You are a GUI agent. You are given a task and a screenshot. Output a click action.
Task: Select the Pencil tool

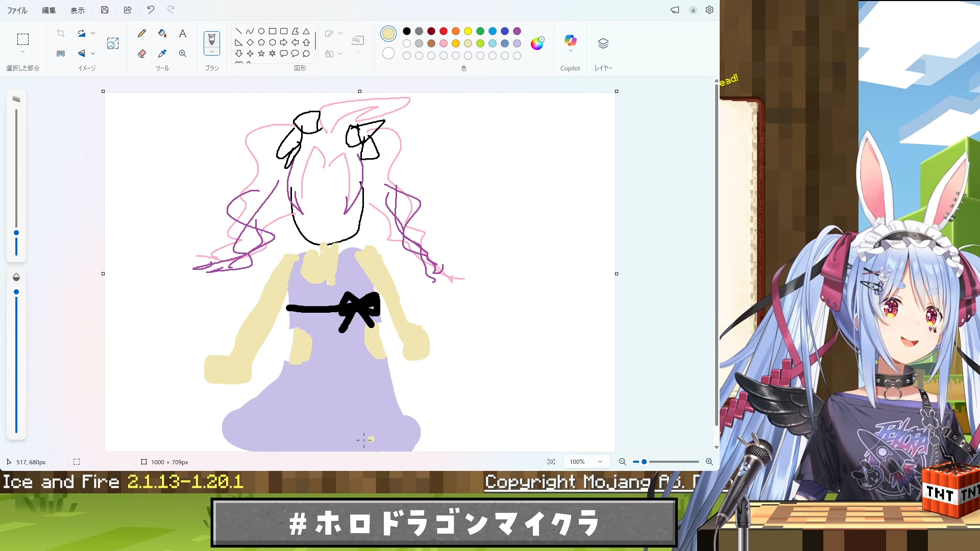(142, 34)
